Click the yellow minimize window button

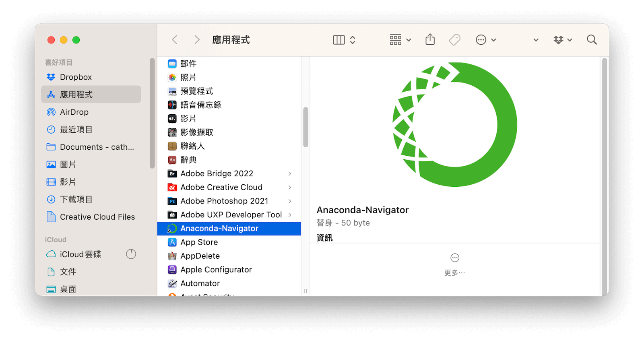(x=64, y=40)
